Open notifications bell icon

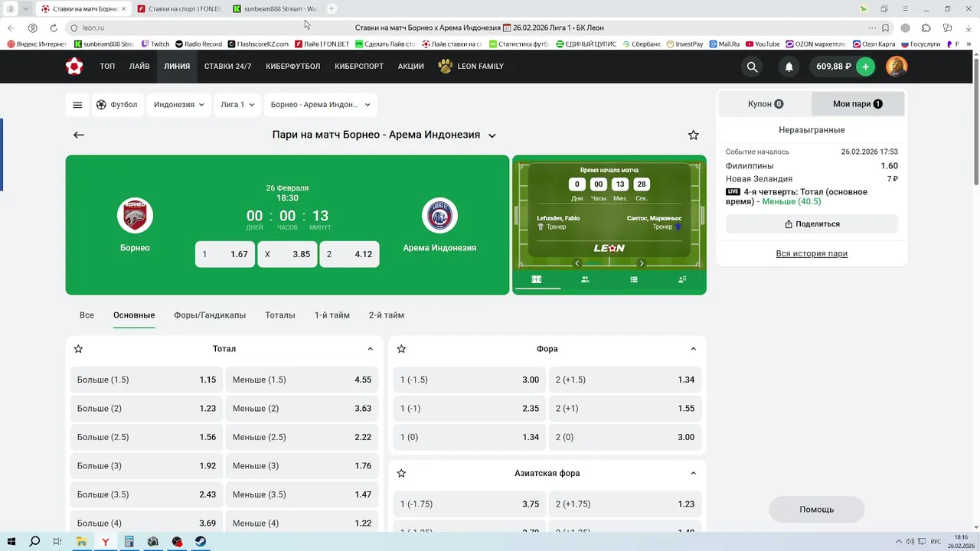point(789,67)
